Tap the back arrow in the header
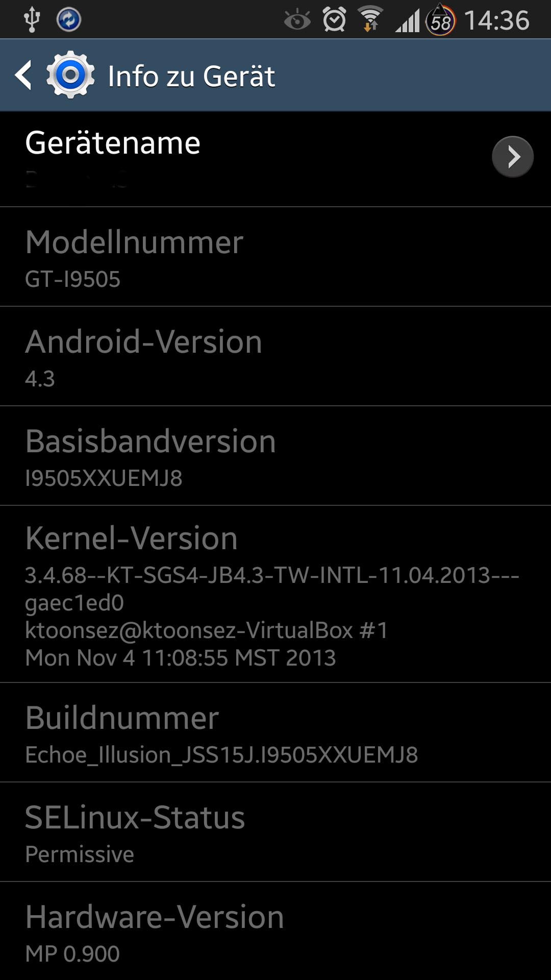Screen dimensions: 551x980 coord(23,76)
